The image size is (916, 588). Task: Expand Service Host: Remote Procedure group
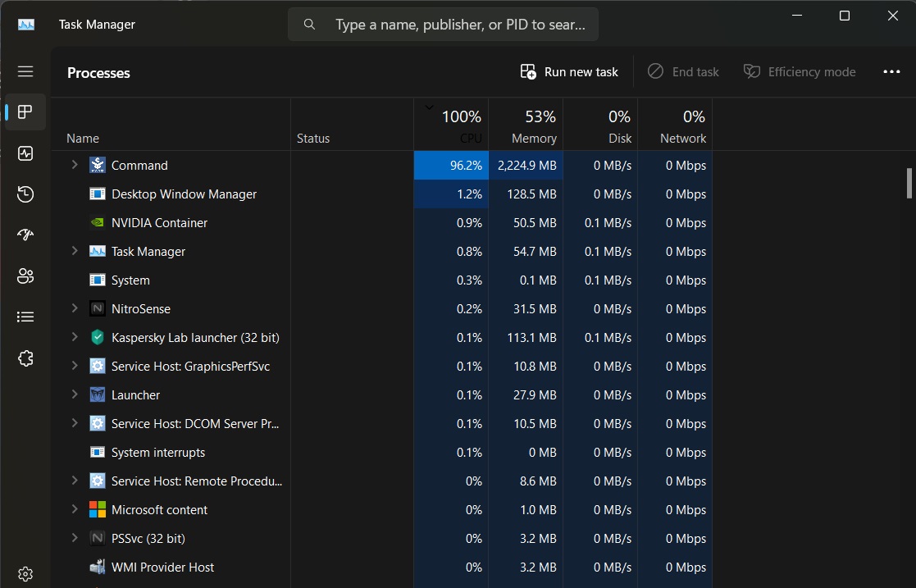click(x=74, y=481)
